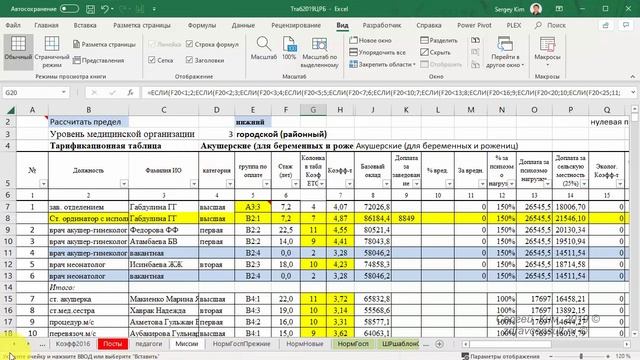The height and width of the screenshot is (360, 640).
Task: Click the Name Box showing G20
Action: (31, 93)
